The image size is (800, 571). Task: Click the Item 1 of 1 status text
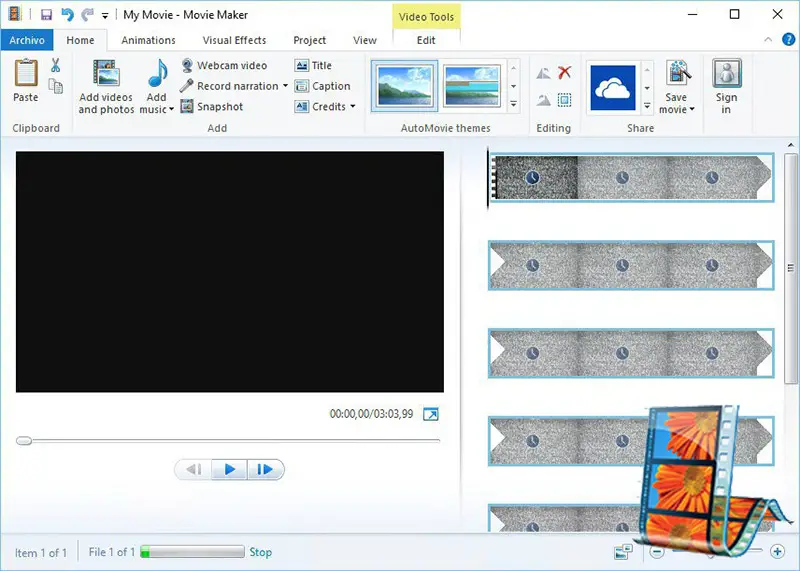(x=41, y=553)
